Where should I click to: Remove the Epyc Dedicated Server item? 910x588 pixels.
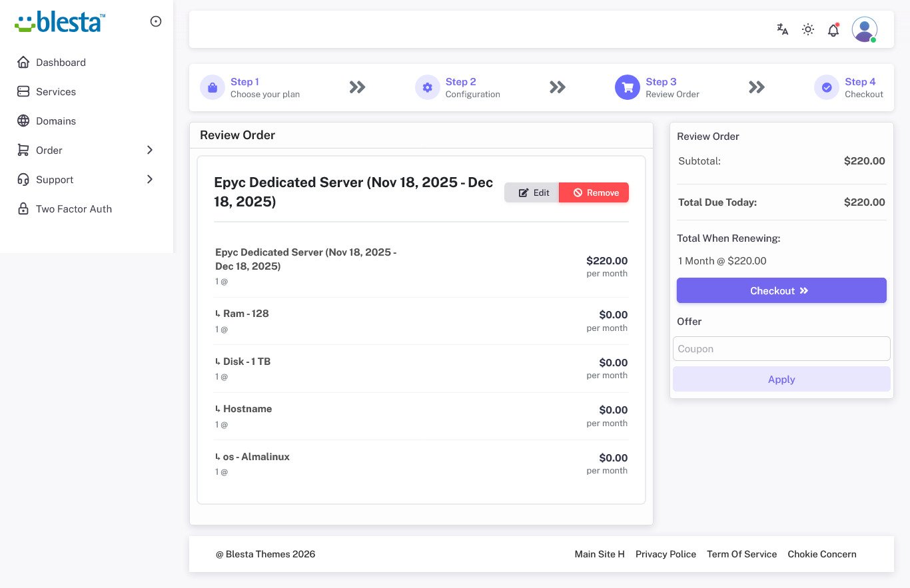(594, 192)
